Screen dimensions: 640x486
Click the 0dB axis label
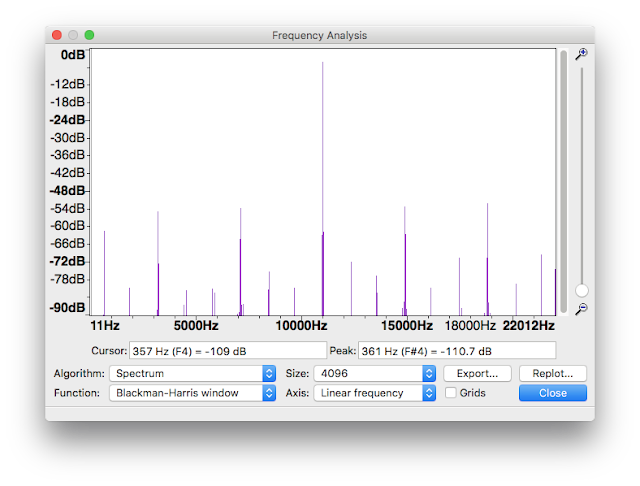[73, 55]
